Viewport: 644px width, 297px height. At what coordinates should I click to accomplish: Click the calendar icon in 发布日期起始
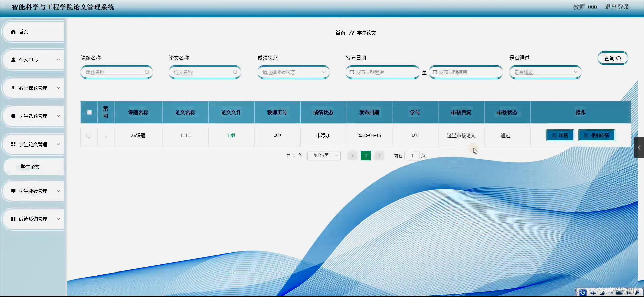pos(352,72)
